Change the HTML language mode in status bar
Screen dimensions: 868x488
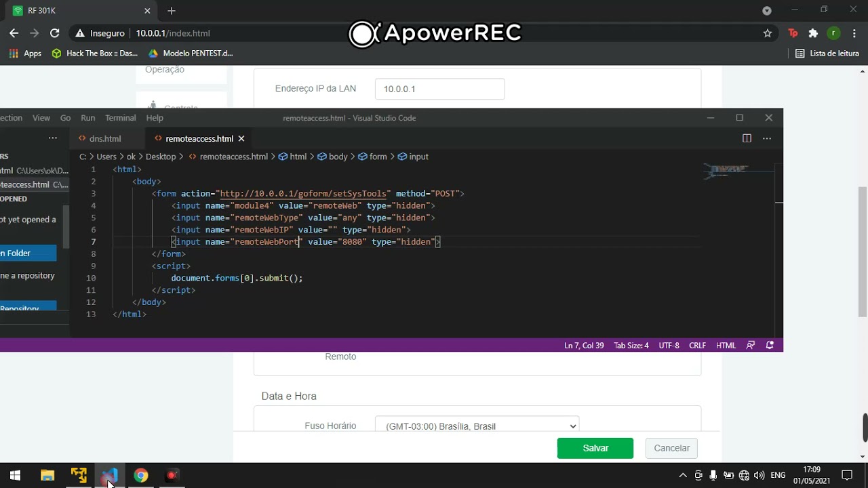(726, 345)
